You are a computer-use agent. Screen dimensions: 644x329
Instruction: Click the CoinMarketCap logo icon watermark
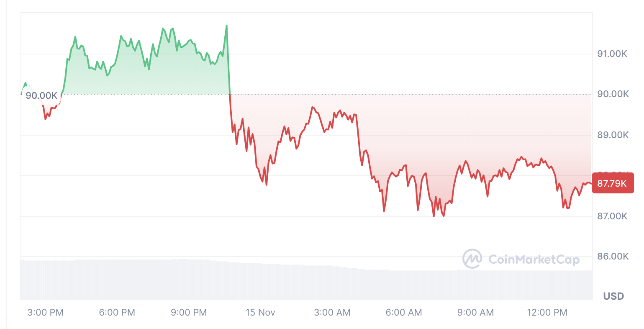click(472, 259)
